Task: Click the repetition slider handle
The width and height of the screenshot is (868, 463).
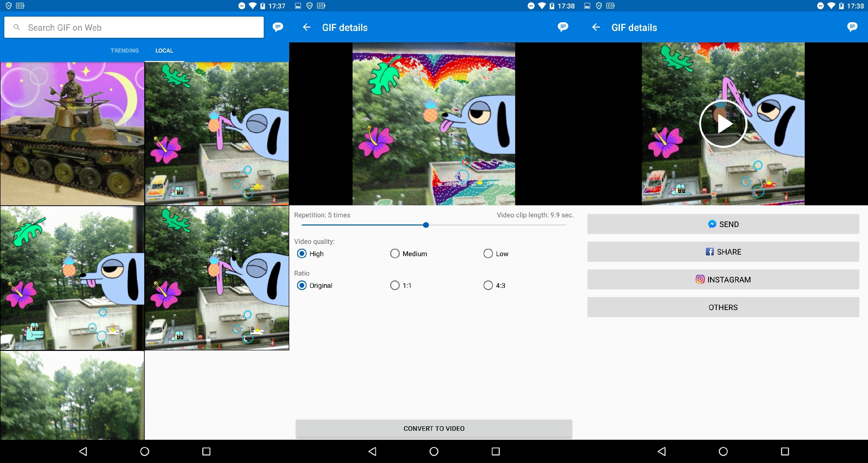Action: coord(426,225)
